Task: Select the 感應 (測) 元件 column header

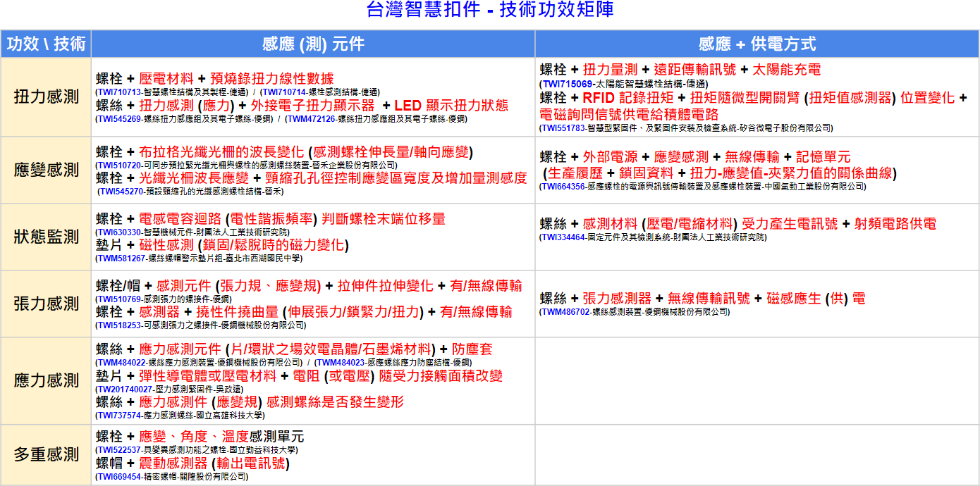Action: pos(313,44)
